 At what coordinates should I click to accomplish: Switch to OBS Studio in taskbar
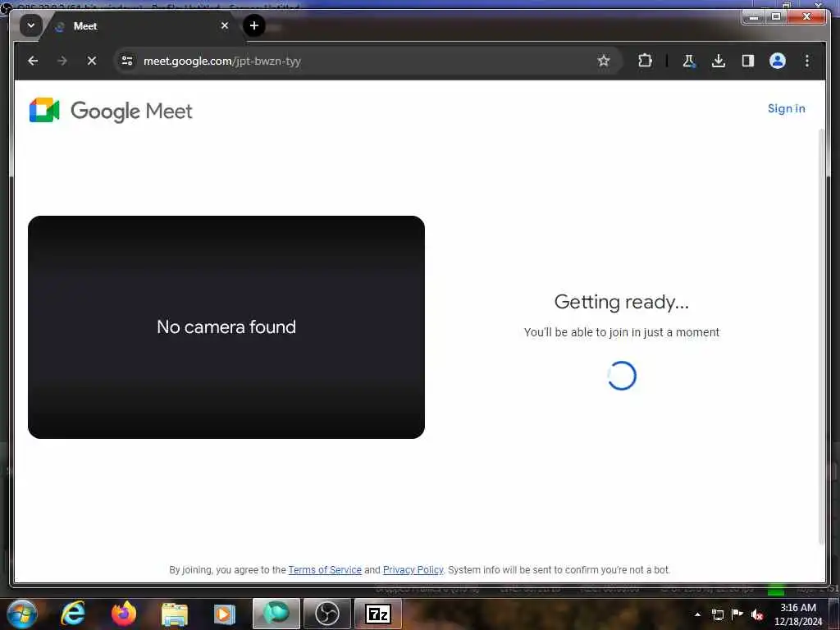tap(327, 614)
